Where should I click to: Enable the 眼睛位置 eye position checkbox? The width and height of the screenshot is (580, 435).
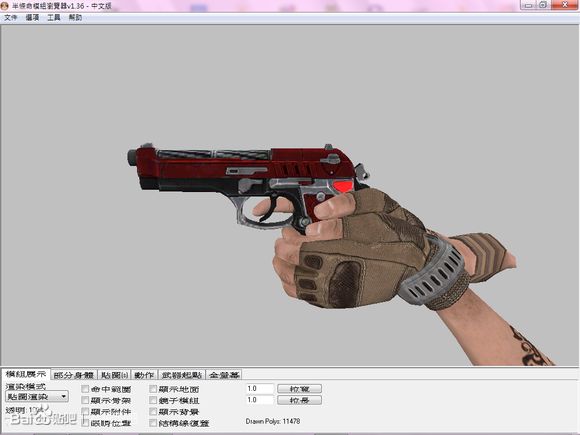click(85, 422)
